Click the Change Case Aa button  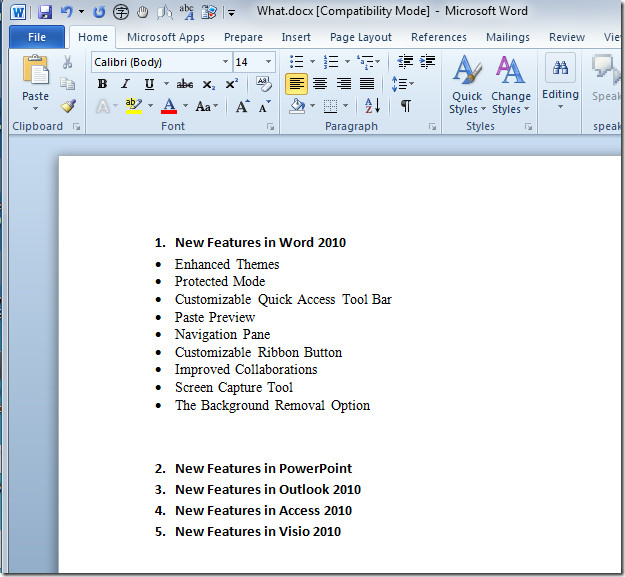(x=207, y=106)
